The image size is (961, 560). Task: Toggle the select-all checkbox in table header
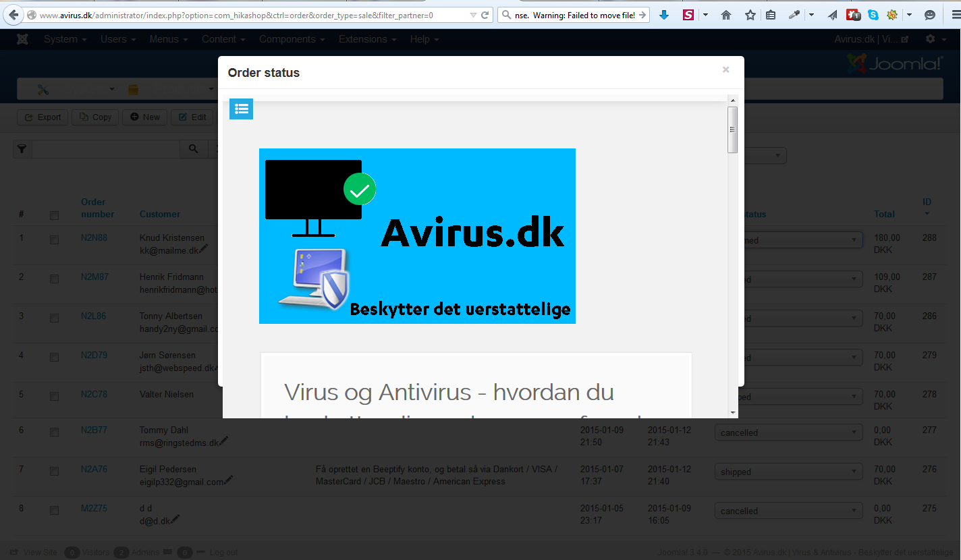pyautogui.click(x=54, y=216)
